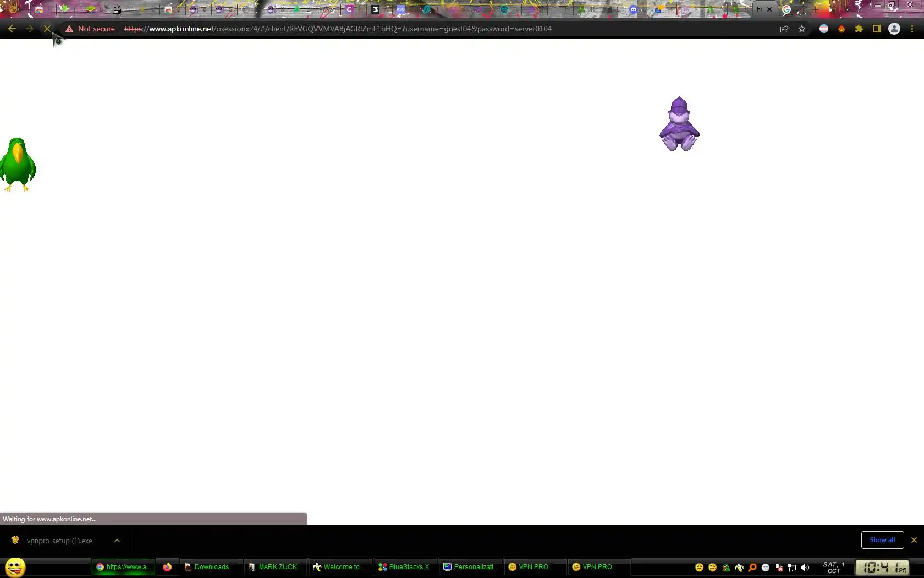Switch to the Welcome to... taskbar window
Image resolution: width=924 pixels, height=578 pixels.
[x=340, y=567]
